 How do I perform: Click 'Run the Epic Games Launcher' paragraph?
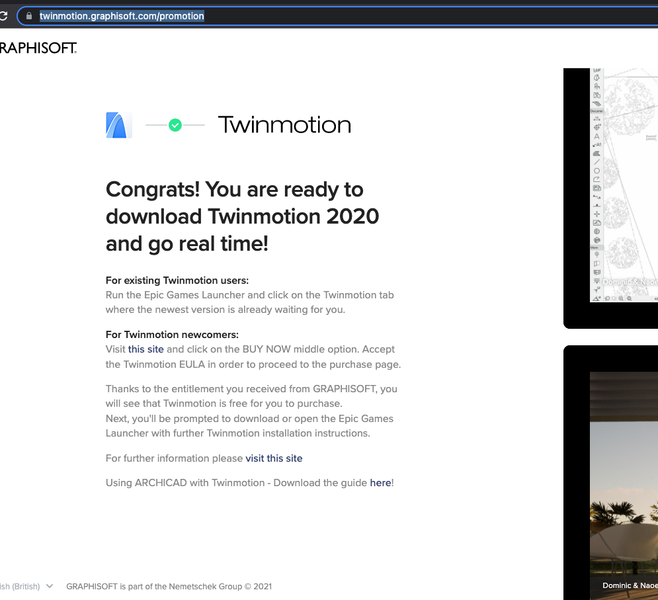250,302
